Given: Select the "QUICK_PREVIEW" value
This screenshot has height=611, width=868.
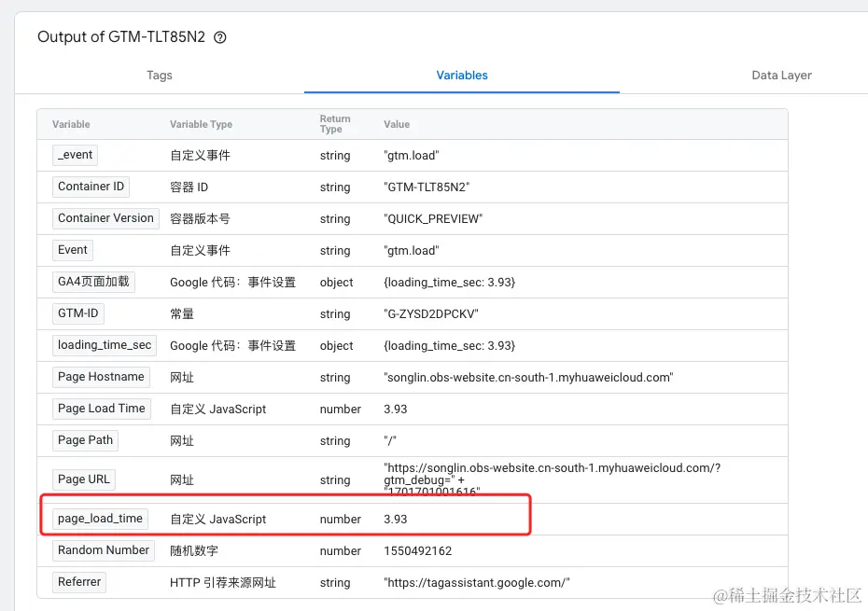Looking at the screenshot, I should pos(433,218).
